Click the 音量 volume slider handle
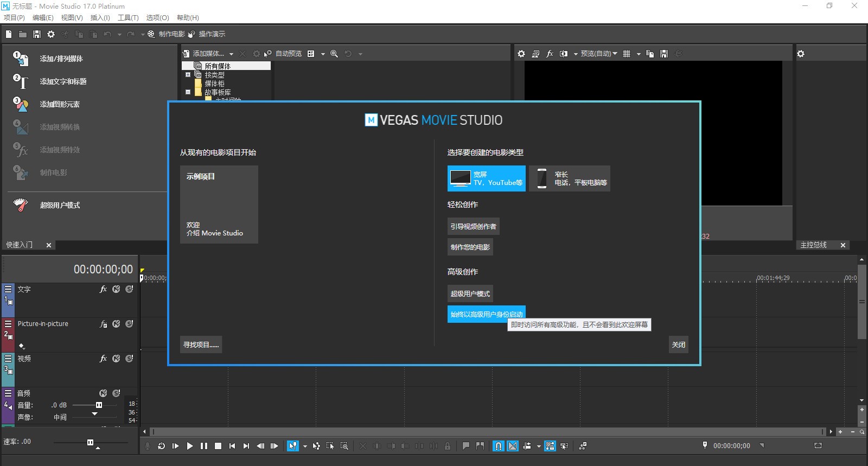This screenshot has height=466, width=868. coord(99,405)
